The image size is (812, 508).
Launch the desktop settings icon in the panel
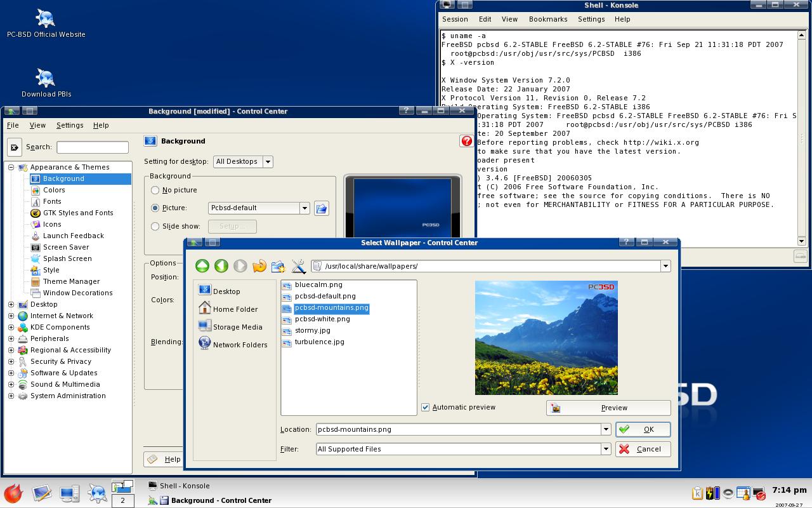click(42, 493)
